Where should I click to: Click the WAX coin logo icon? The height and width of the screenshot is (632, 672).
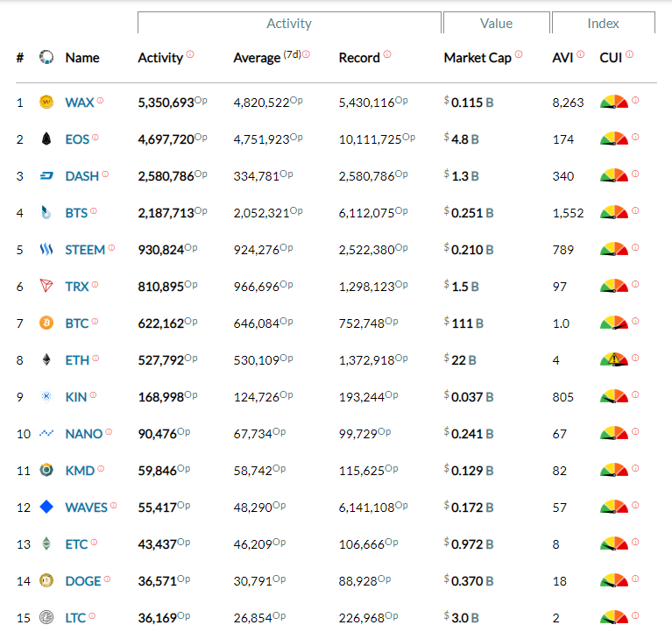[x=46, y=102]
